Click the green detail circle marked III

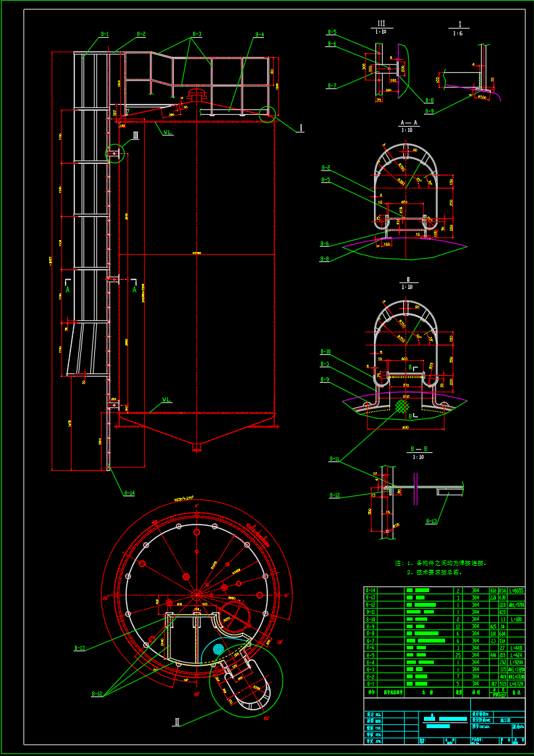(114, 153)
